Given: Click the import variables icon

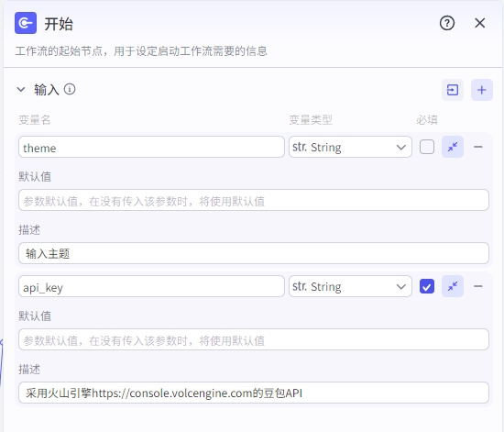Looking at the screenshot, I should click(x=453, y=90).
